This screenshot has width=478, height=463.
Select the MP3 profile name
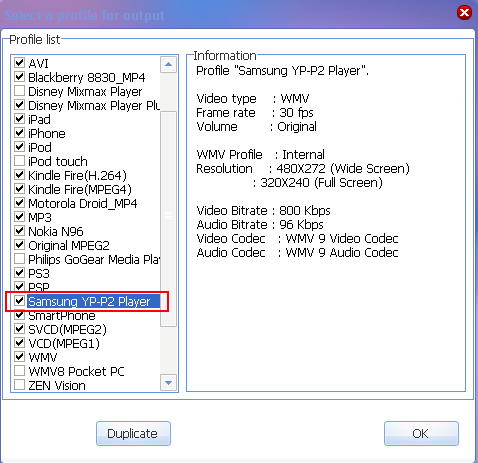click(40, 217)
